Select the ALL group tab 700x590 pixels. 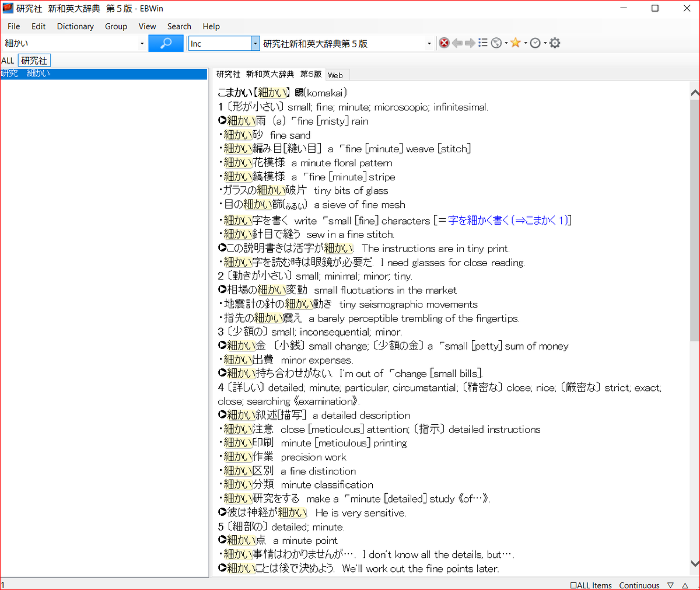pos(8,61)
